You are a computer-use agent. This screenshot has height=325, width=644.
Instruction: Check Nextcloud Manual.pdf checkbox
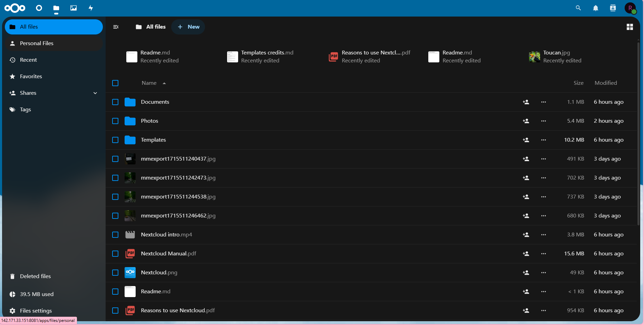point(115,254)
